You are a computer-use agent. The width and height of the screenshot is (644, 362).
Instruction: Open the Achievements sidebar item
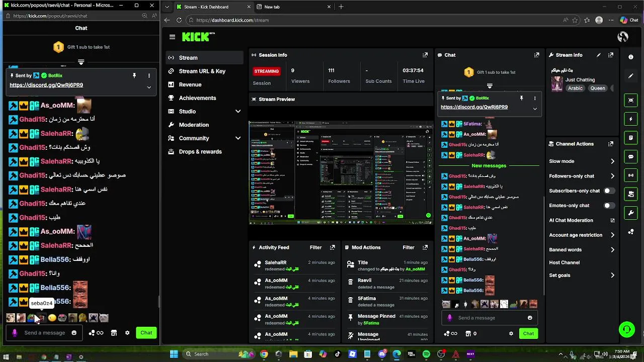coord(204,98)
